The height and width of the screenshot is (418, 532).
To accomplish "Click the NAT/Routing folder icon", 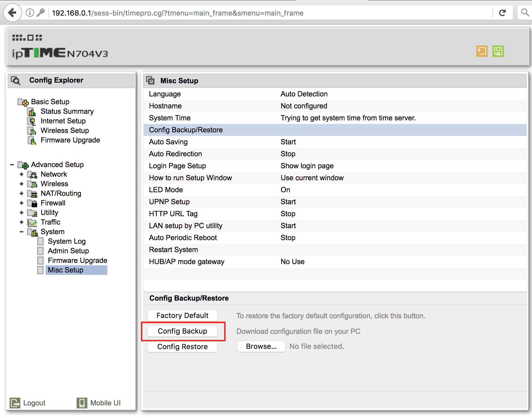I will 32,194.
